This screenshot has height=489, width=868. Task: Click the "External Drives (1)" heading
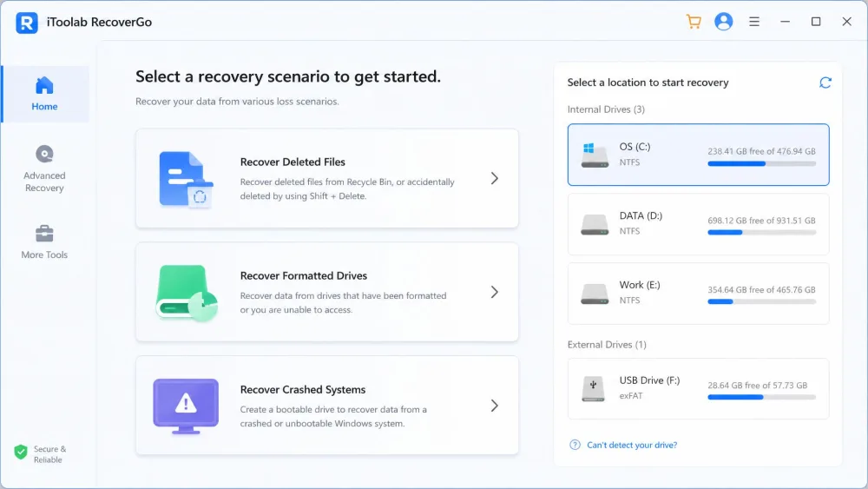607,345
